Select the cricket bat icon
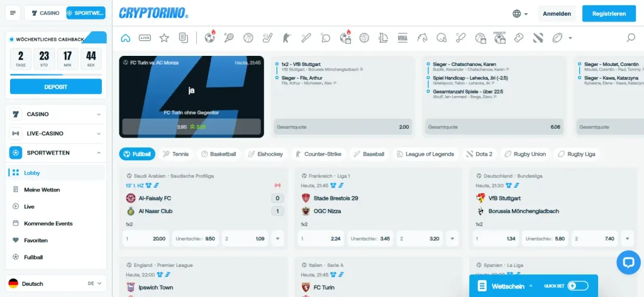The image size is (644, 297). pos(460,38)
